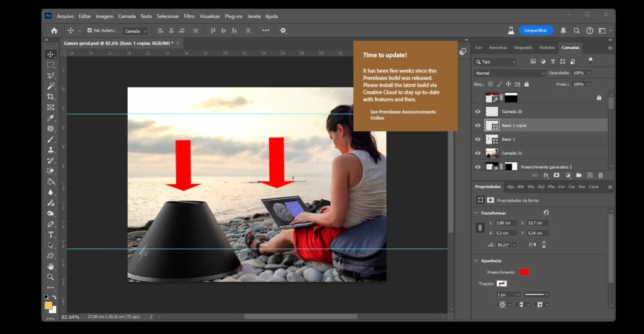Open the Filtro menu
The height and width of the screenshot is (334, 644).
[189, 16]
